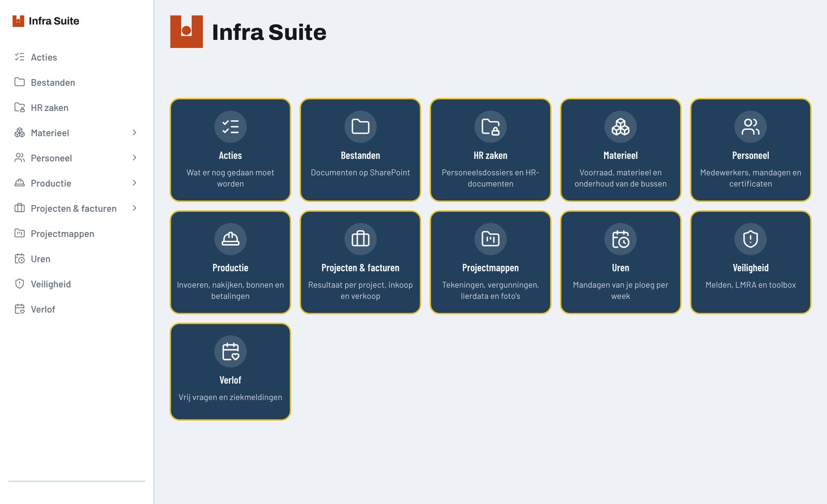The image size is (827, 504).
Task: Click Projecten & facturen label in sidebar
Action: (x=73, y=209)
